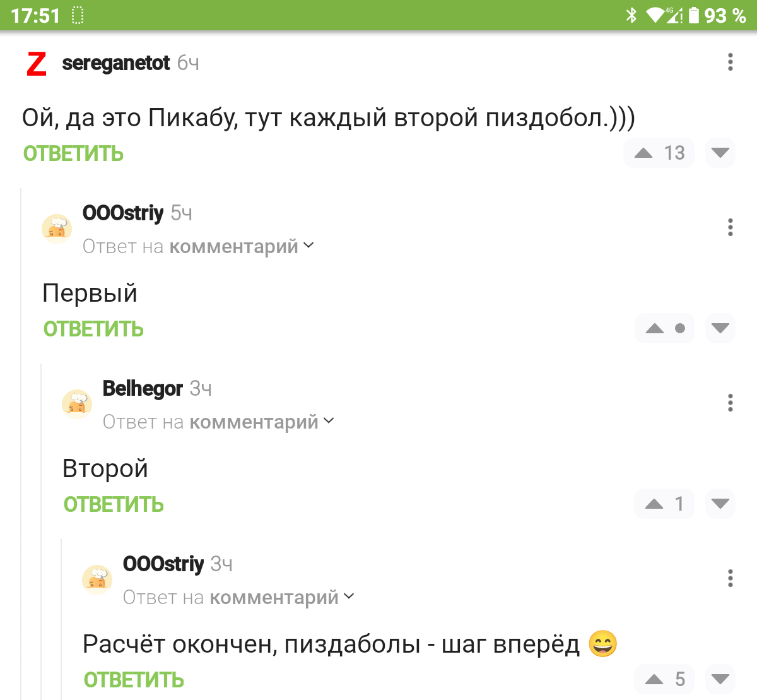Image resolution: width=757 pixels, height=700 pixels.
Task: Open sereganetot's profile via username
Action: (x=116, y=63)
